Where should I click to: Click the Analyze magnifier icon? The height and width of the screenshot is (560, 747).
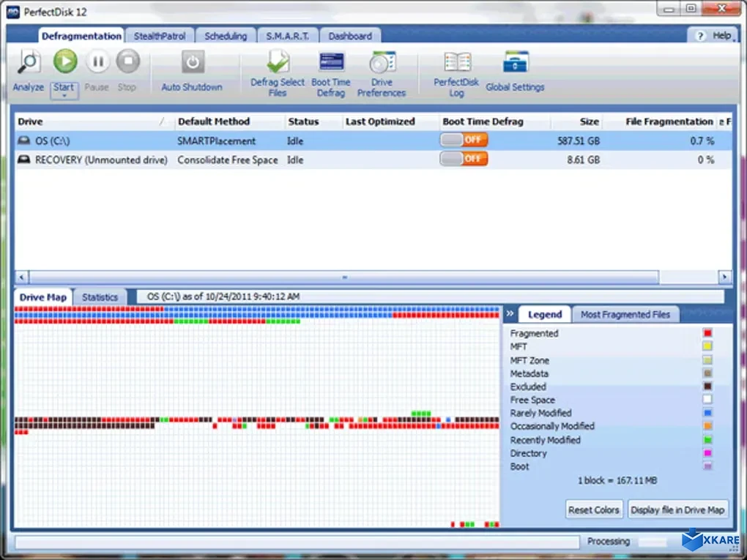tap(29, 62)
